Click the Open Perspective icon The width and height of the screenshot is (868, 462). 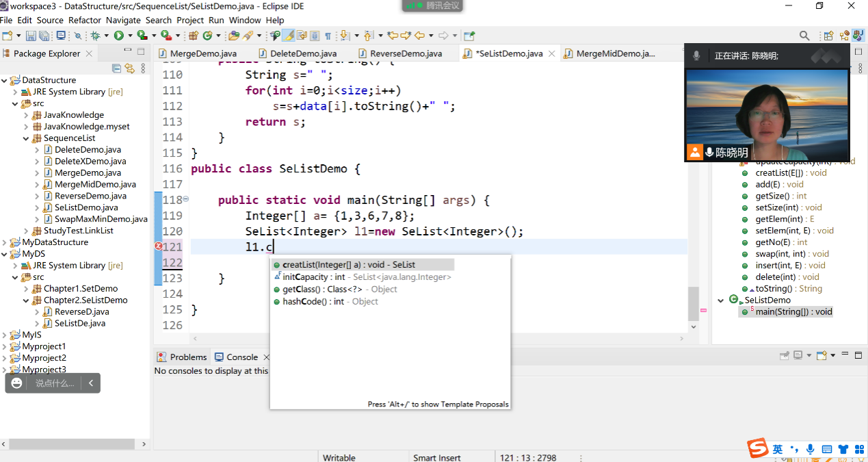pos(828,36)
